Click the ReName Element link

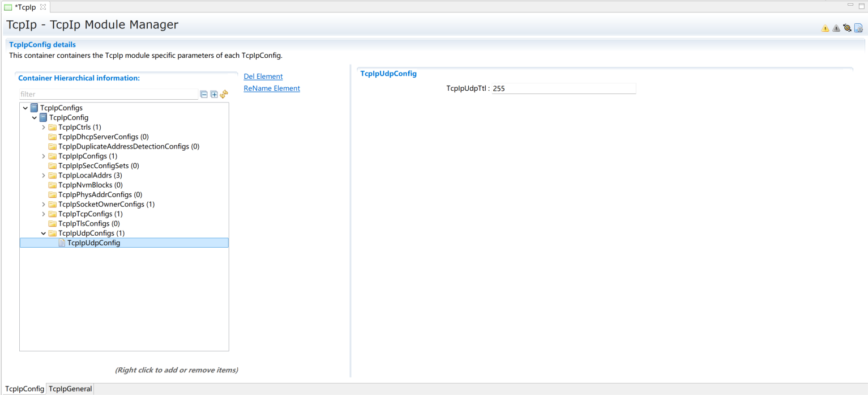coord(272,88)
